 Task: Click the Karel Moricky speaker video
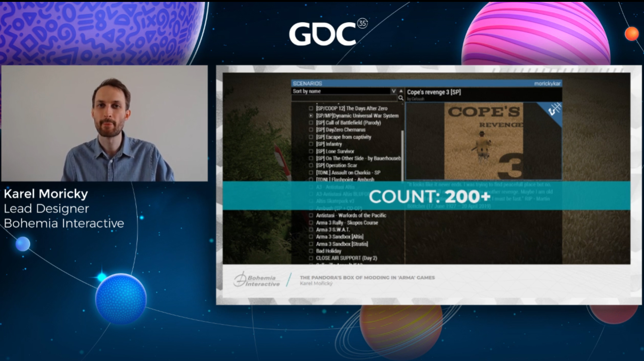[x=104, y=123]
